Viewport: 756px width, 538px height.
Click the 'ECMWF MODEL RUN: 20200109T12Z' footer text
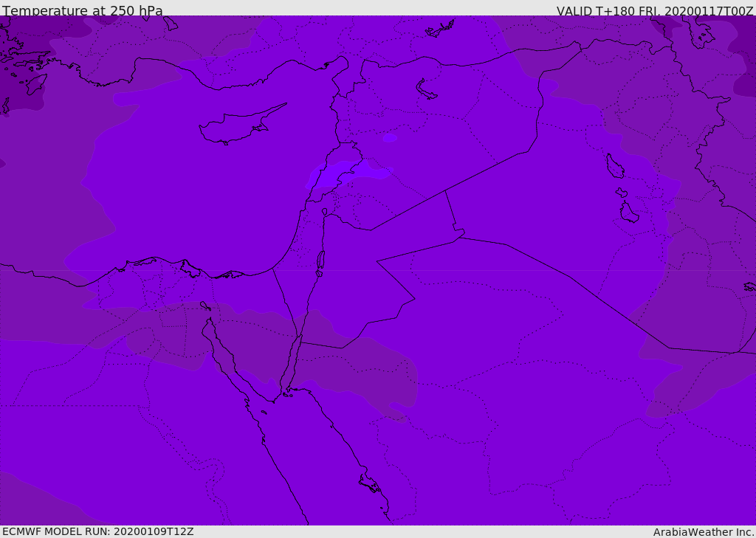(98, 531)
